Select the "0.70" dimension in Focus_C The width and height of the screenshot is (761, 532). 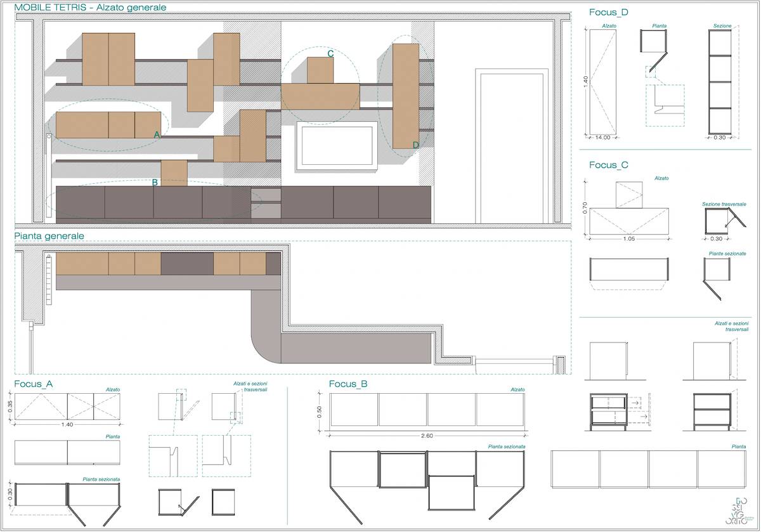(585, 208)
